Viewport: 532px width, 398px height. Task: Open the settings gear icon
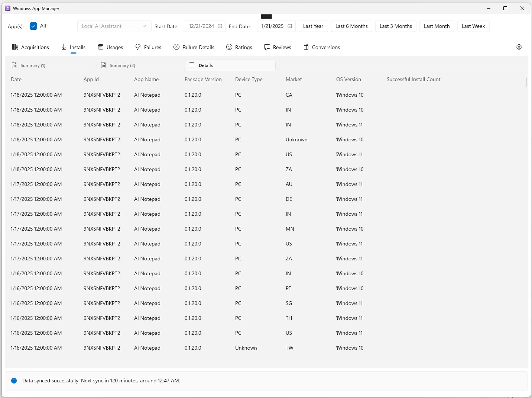click(x=519, y=47)
